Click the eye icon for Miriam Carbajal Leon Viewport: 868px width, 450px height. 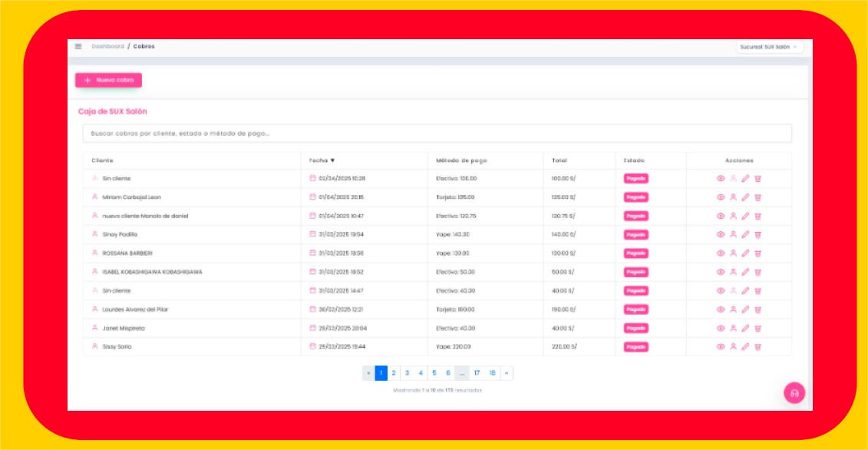[x=721, y=197]
